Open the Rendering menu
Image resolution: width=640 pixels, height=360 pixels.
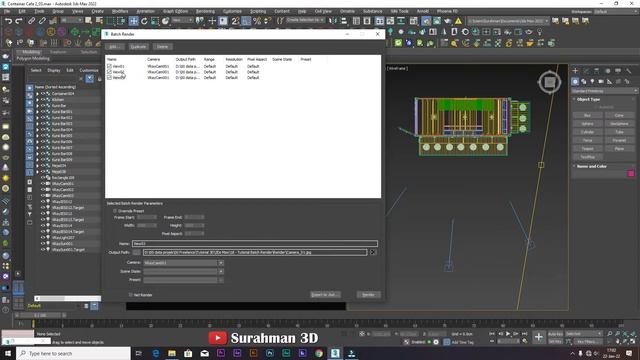205,11
